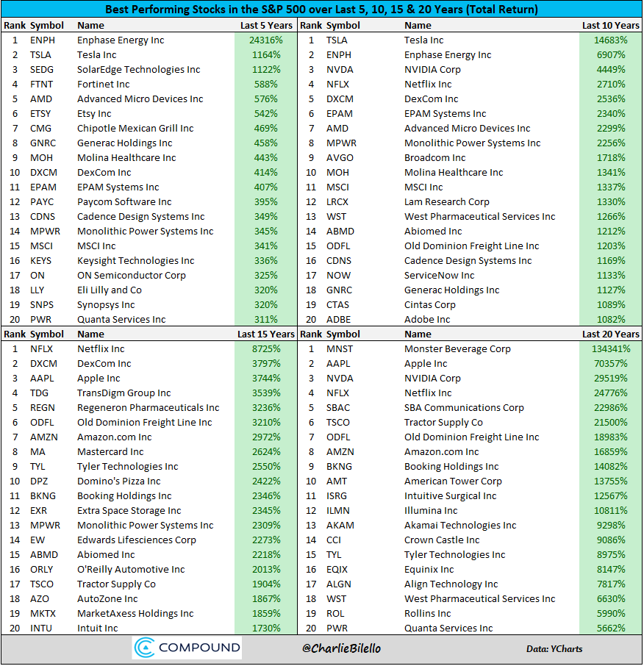The image size is (644, 666).
Task: Click Paycom Software Inc name
Action: 124,202
